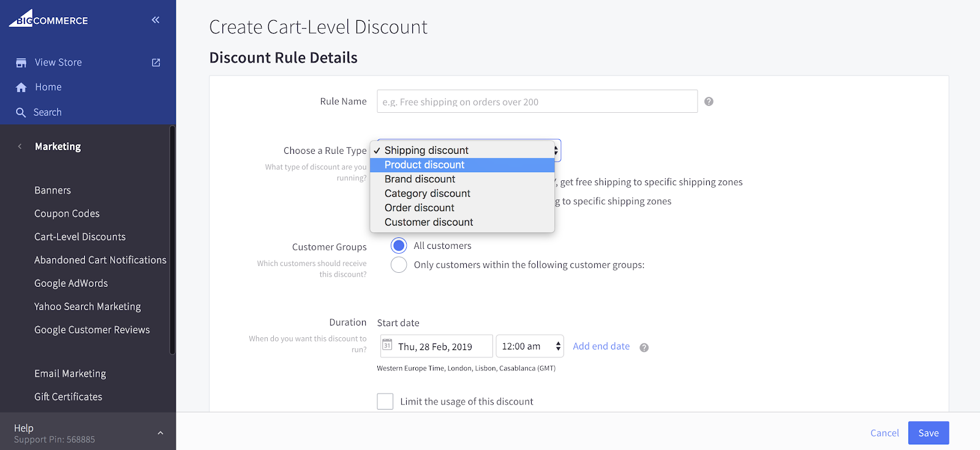
Task: Click the Search magnifier icon
Action: tap(21, 113)
